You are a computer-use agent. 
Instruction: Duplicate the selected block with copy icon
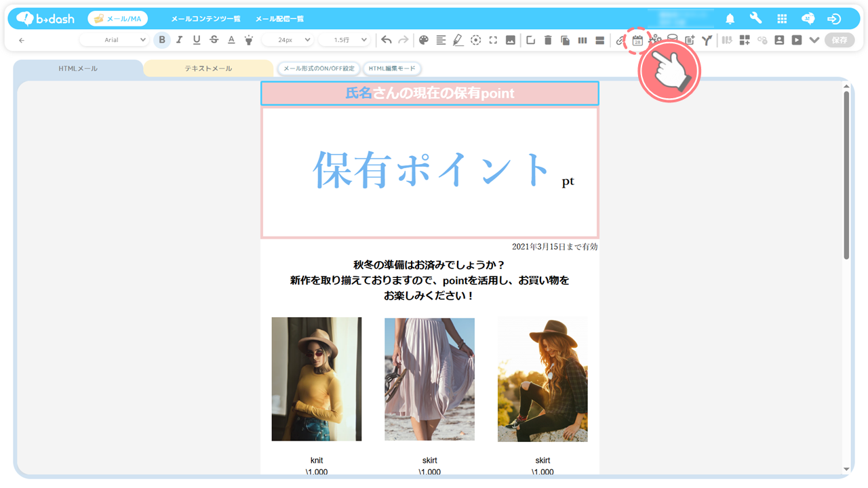click(565, 40)
